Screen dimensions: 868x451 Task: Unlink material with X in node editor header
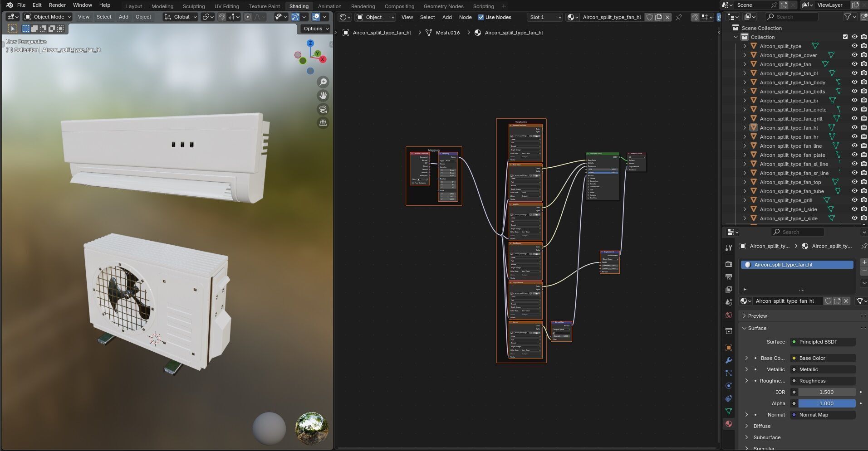(667, 17)
